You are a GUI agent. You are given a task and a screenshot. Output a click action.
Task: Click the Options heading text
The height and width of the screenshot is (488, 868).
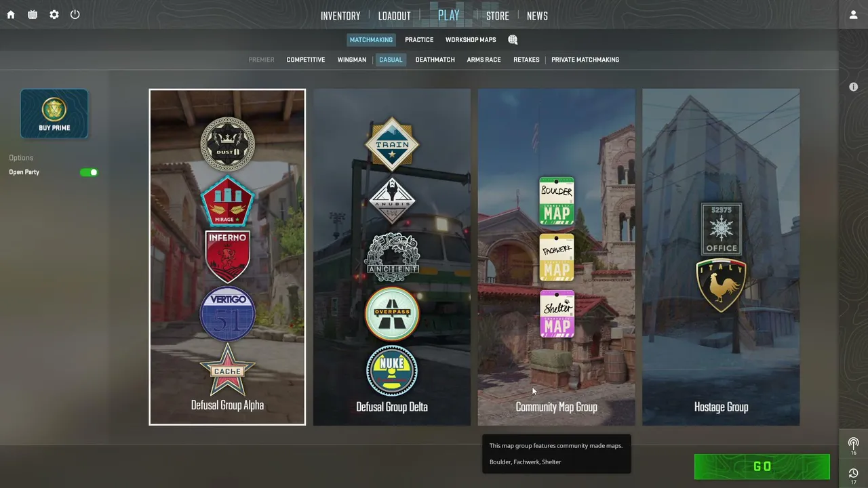pos(21,158)
